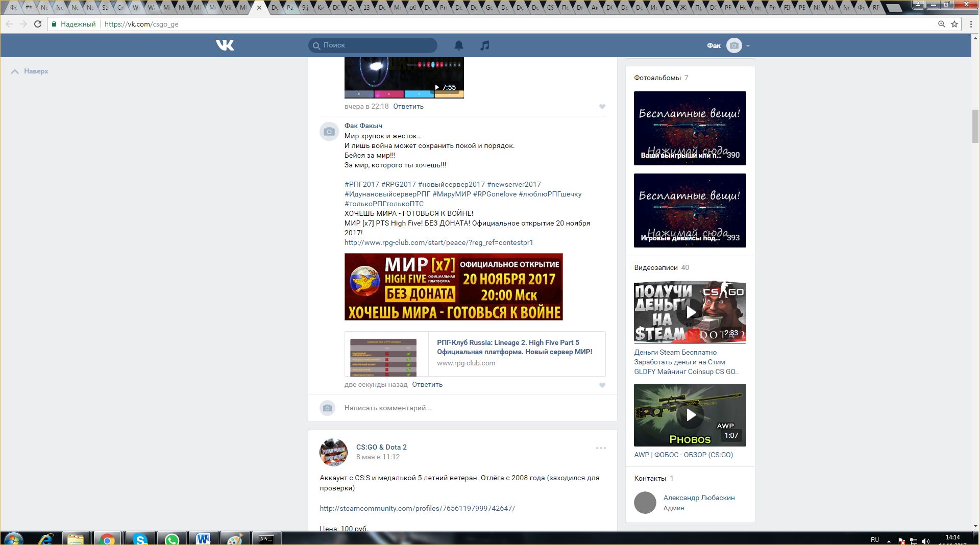Image resolution: width=980 pixels, height=545 pixels.
Task: Open the AWP | ФОБОС - ОБЗОР video title
Action: [x=683, y=455]
